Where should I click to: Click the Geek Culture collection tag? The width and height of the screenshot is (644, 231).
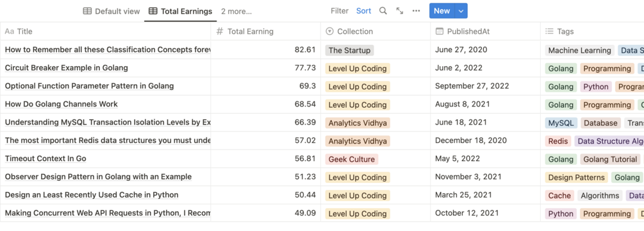click(x=352, y=159)
